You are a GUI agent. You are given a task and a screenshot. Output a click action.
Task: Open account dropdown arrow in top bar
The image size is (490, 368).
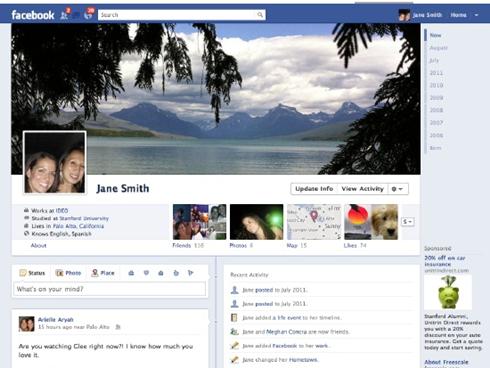(476, 15)
